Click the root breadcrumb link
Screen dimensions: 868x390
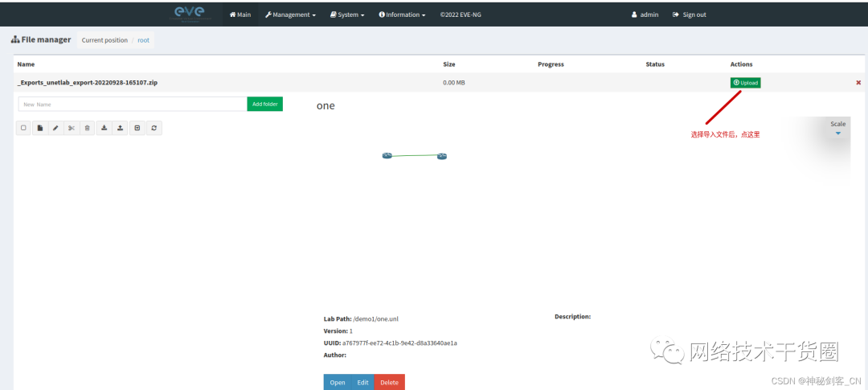(x=143, y=40)
